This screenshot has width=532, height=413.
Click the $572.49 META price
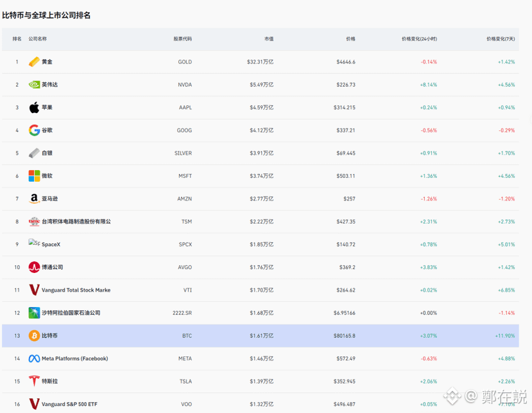[346, 358]
